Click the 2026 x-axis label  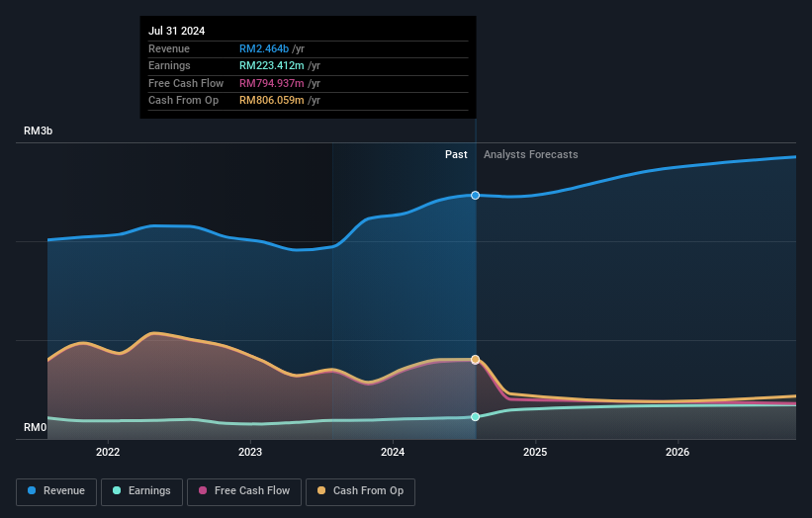[677, 452]
